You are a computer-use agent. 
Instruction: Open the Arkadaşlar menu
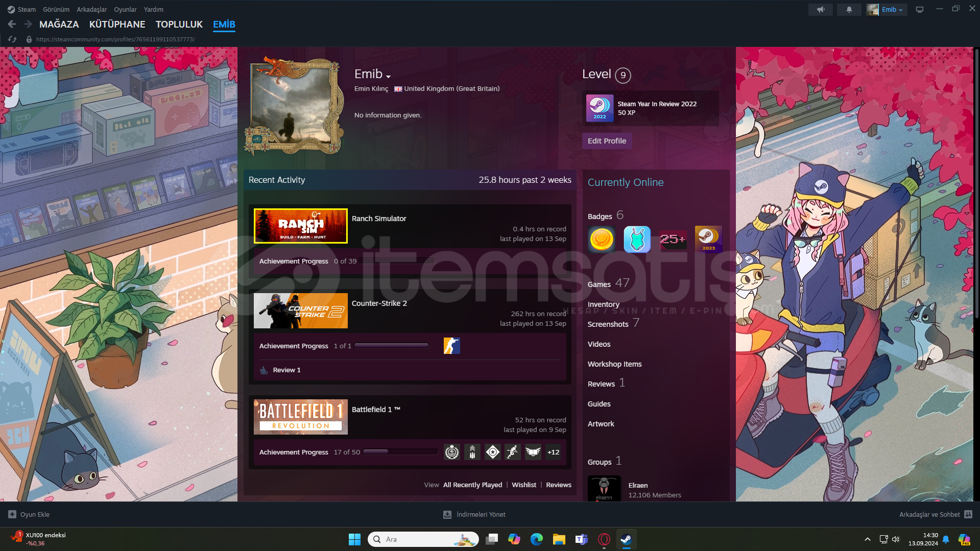pyautogui.click(x=91, y=10)
